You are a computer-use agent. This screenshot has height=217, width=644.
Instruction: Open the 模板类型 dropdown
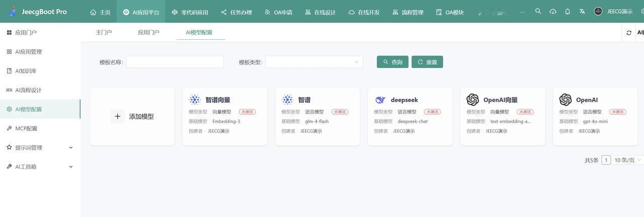pos(314,62)
